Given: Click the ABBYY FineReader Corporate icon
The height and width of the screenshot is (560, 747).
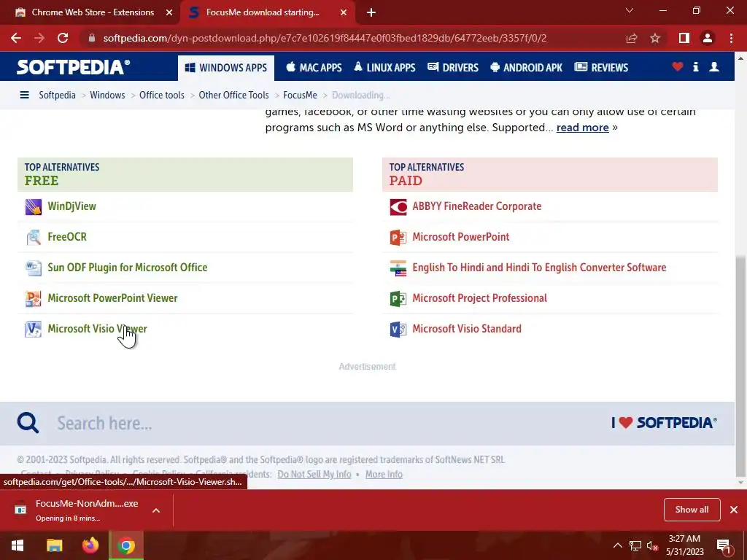Looking at the screenshot, I should point(398,206).
